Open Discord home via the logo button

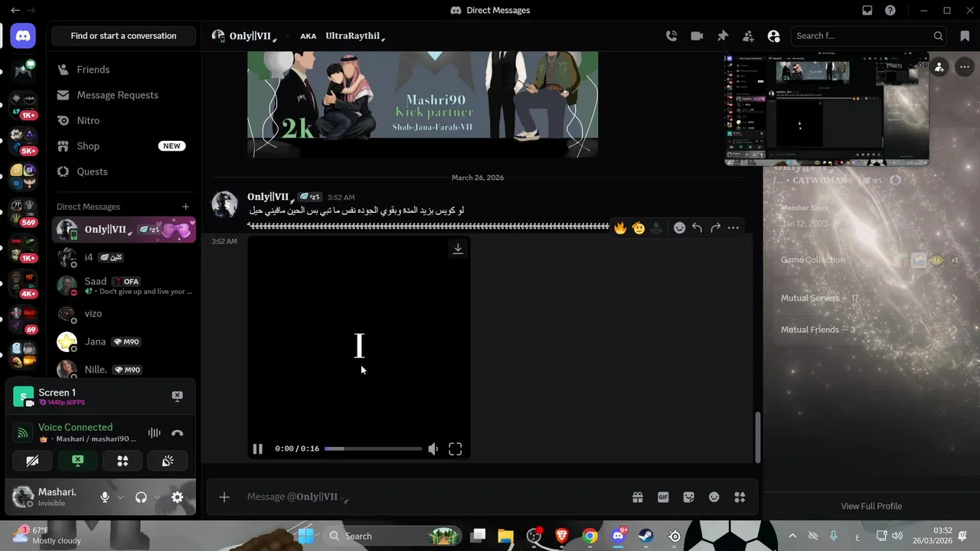23,36
